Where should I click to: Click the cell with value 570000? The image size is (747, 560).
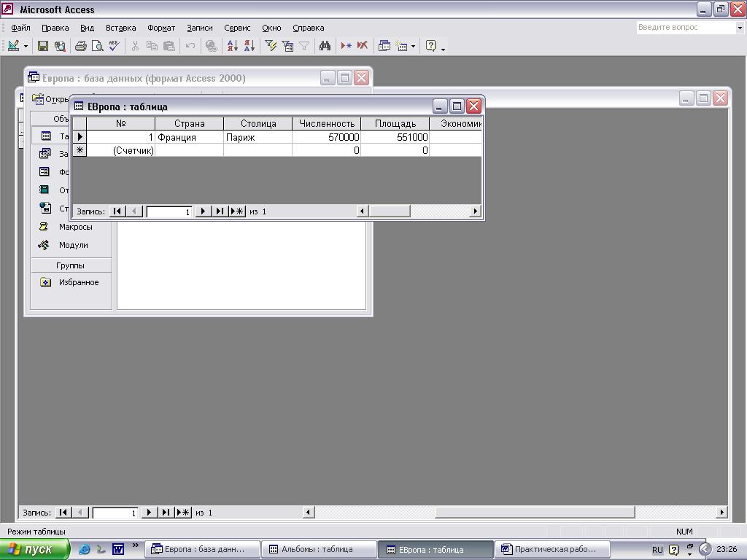click(x=326, y=137)
